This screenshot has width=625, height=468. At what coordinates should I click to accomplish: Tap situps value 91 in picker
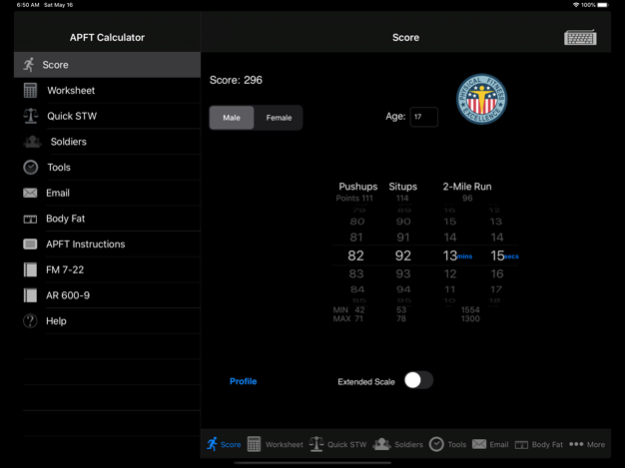click(403, 238)
